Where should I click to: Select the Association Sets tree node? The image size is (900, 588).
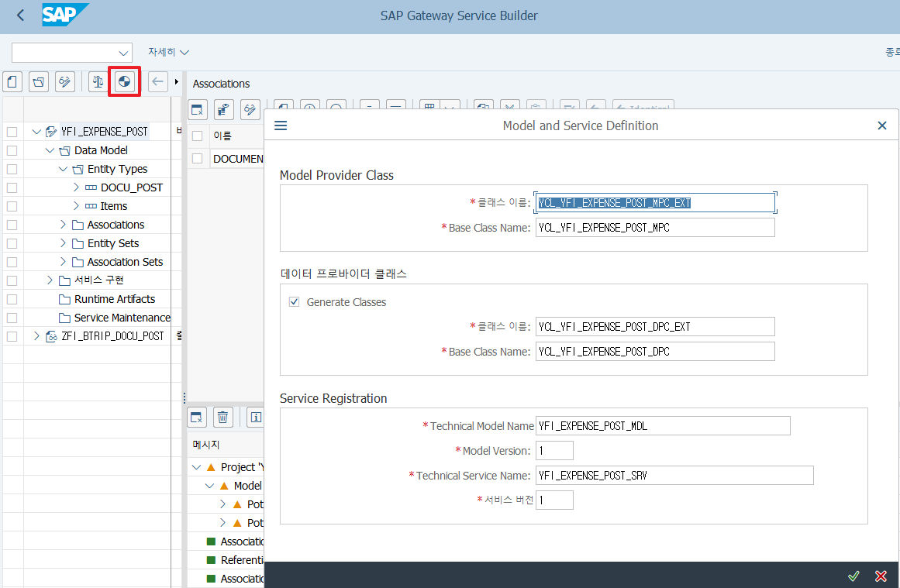point(125,262)
